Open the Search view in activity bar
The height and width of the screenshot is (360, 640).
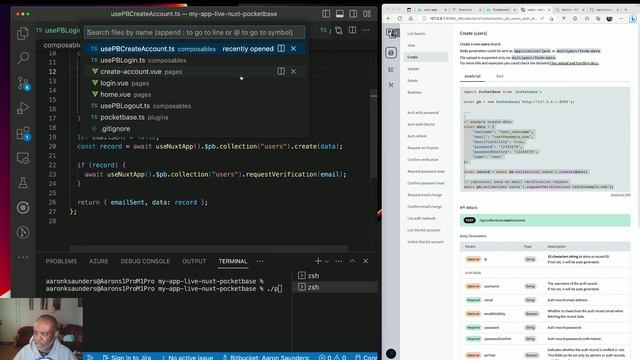23,58
